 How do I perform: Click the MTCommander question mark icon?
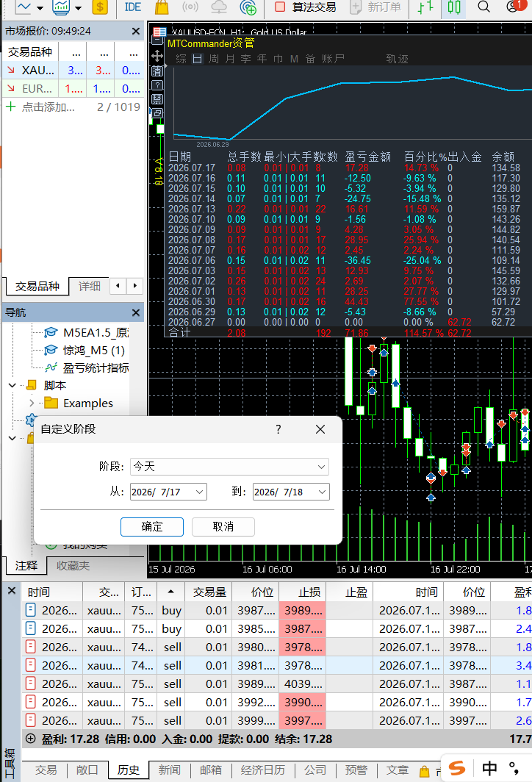[x=157, y=85]
